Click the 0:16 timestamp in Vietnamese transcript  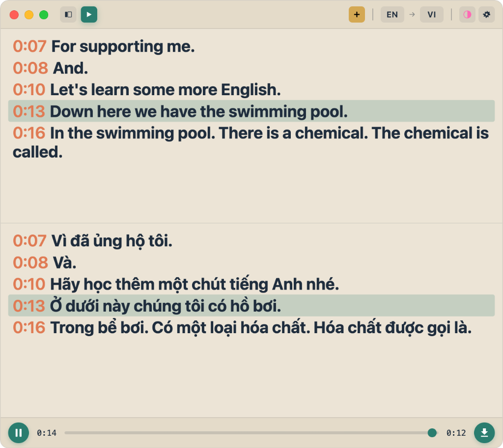click(29, 327)
